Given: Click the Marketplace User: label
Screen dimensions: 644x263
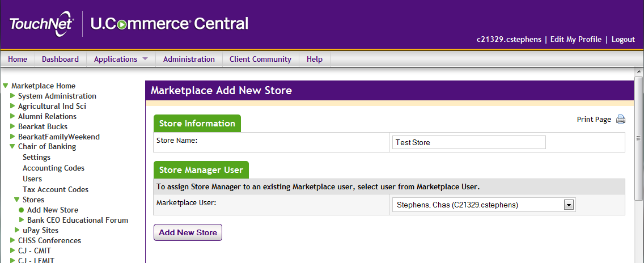Looking at the screenshot, I should click(187, 202).
